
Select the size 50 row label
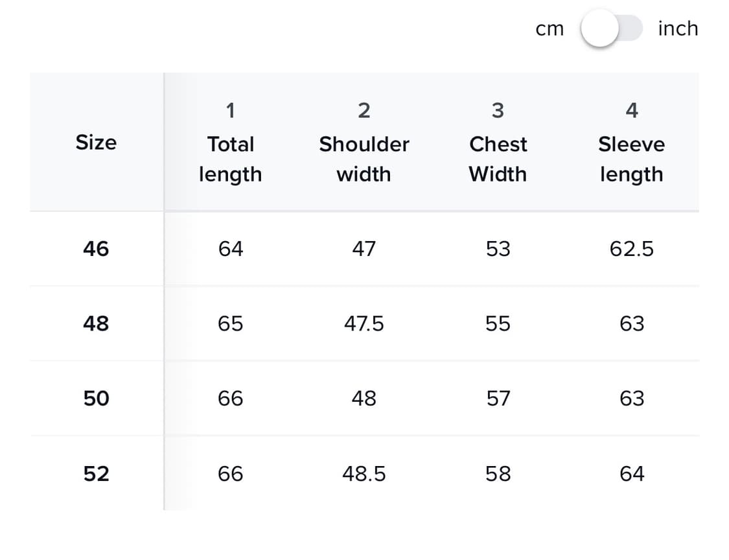96,399
